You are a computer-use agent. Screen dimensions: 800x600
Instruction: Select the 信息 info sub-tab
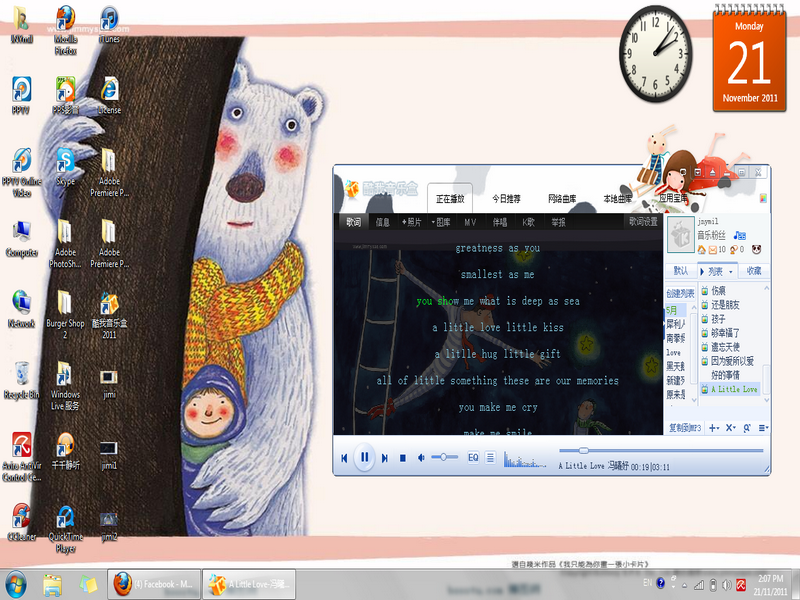383,222
